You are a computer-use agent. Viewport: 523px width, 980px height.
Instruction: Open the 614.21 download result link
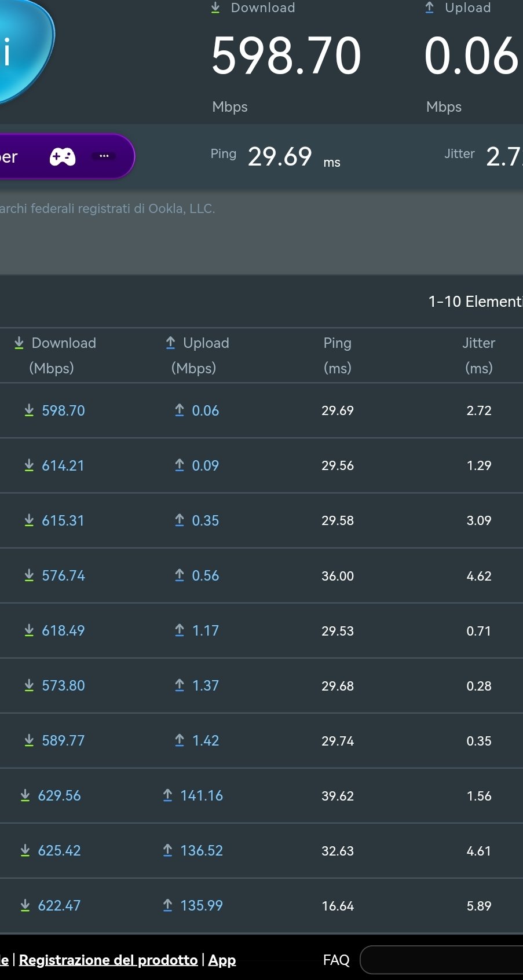point(63,465)
